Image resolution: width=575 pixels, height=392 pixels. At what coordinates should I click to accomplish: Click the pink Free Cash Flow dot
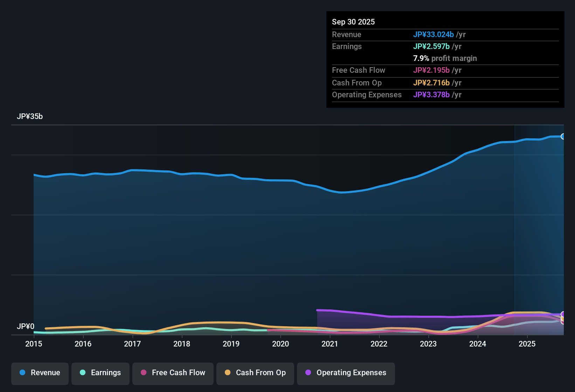pyautogui.click(x=143, y=373)
